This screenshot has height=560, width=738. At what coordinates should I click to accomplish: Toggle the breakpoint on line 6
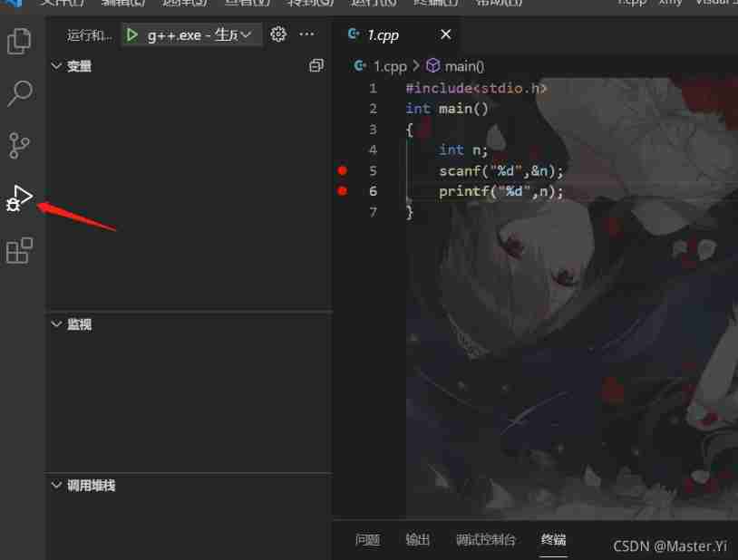343,190
